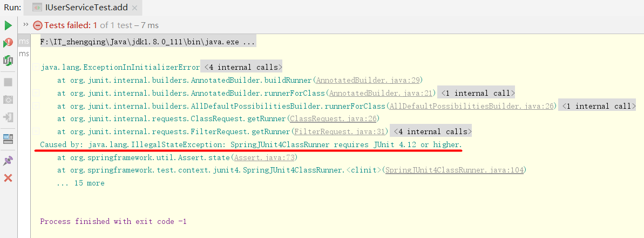Open link AnnotatedBuilder.java:21

tap(381, 93)
